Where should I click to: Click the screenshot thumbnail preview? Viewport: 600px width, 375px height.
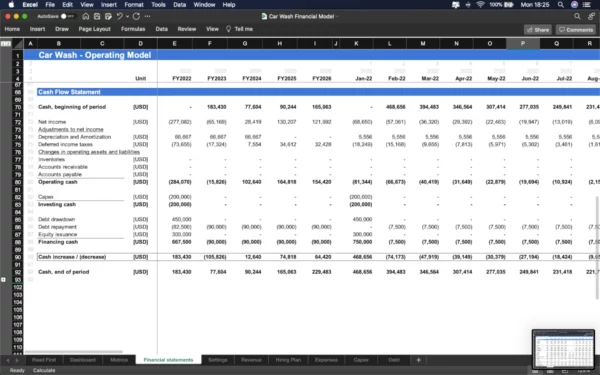pos(563,349)
